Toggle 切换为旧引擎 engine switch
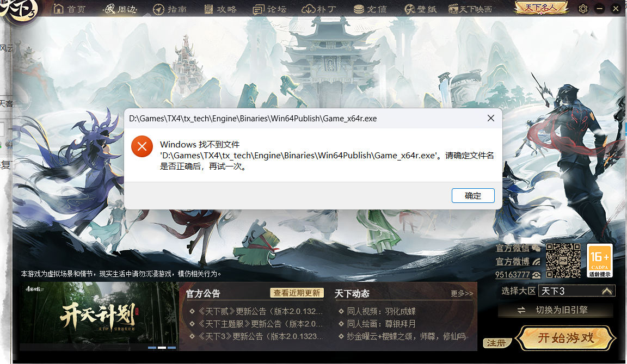 coord(555,310)
